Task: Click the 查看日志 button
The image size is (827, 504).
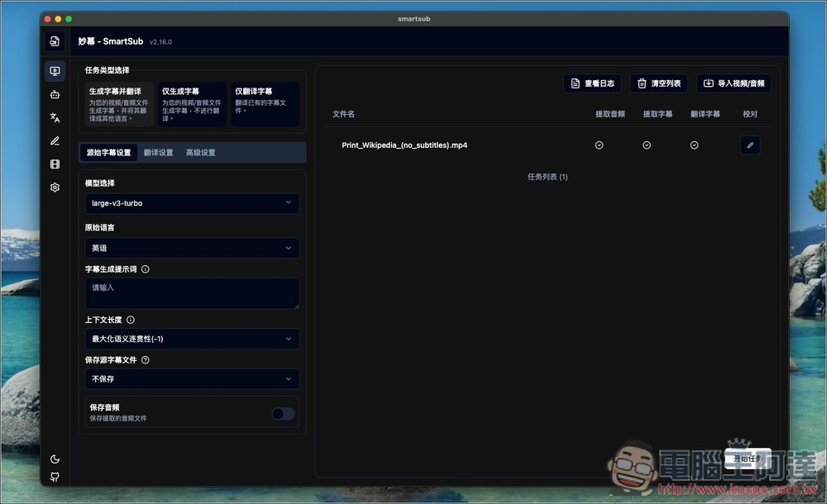Action: click(x=592, y=83)
